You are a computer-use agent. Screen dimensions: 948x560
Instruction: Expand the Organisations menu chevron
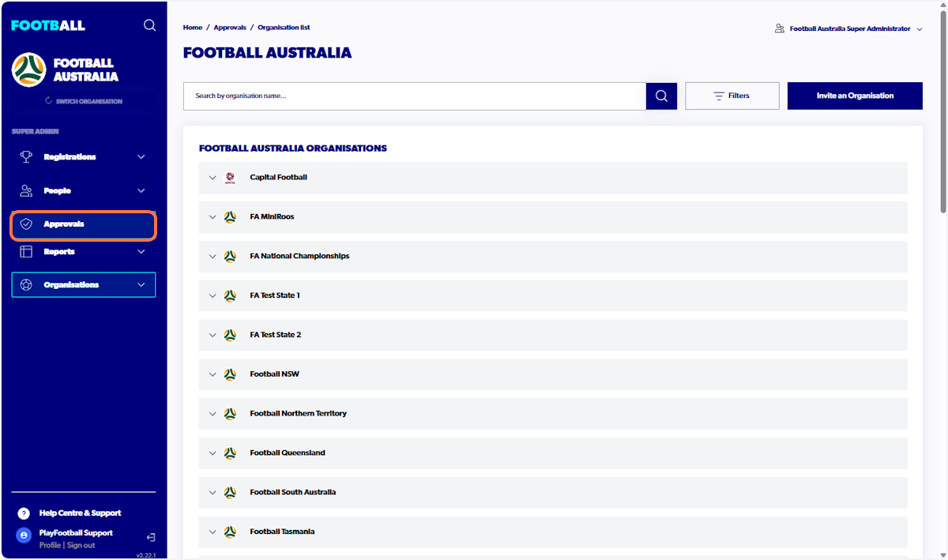[141, 285]
